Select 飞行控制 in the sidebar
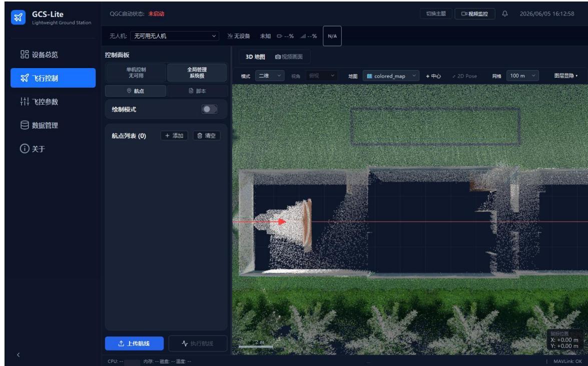Image resolution: width=588 pixels, height=366 pixels. point(53,78)
